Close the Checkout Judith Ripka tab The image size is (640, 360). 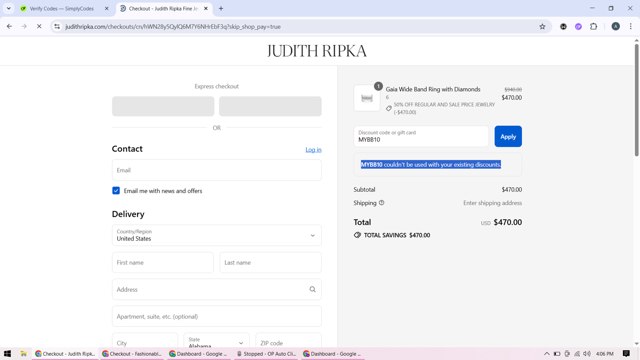(x=206, y=8)
